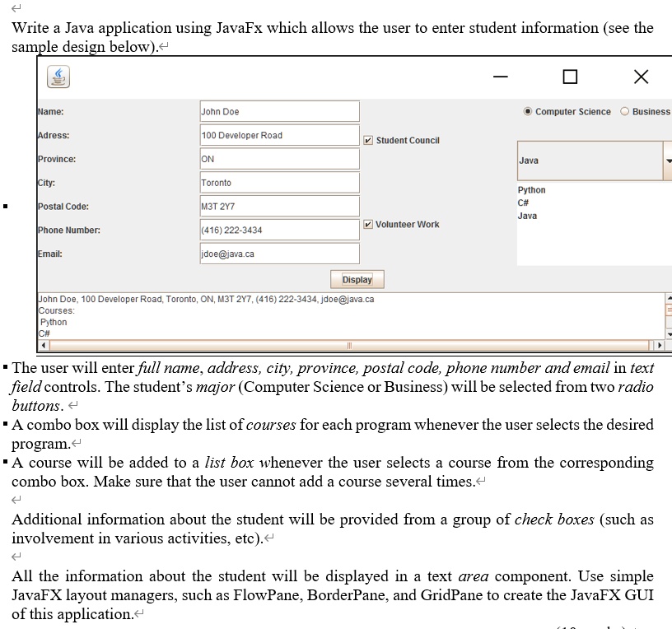Select Python in the courses list box
The height and width of the screenshot is (629, 672).
point(531,190)
